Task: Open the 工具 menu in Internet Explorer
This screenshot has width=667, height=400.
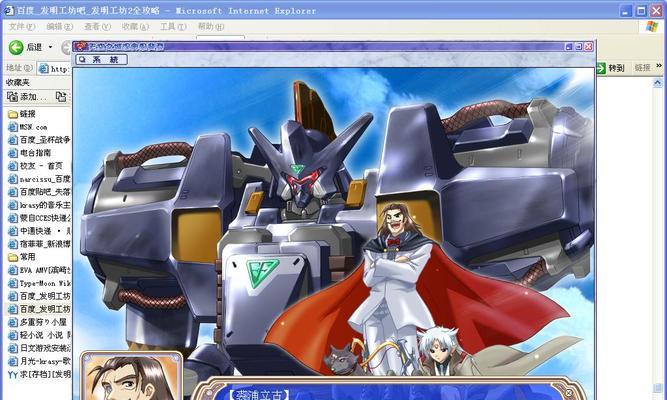Action: (x=173, y=26)
